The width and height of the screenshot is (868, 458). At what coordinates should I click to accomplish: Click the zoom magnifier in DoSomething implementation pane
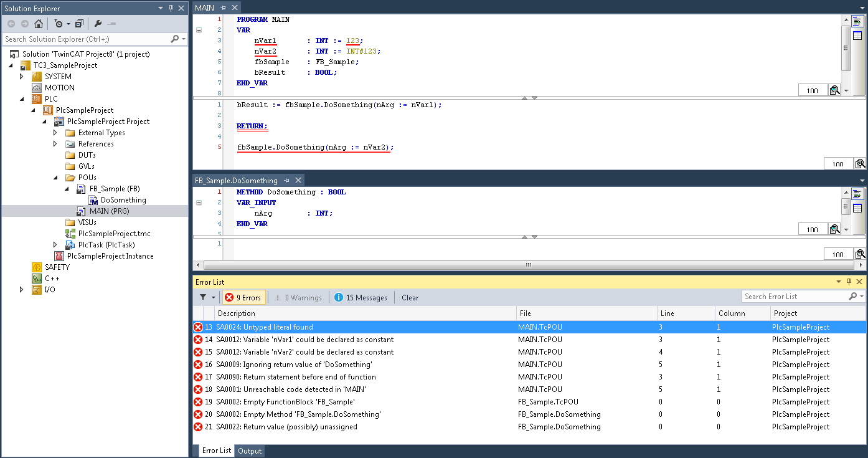point(860,254)
